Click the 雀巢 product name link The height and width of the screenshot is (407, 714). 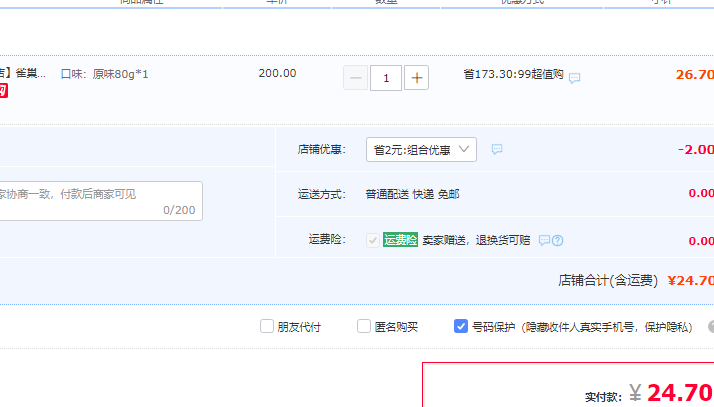point(23,73)
